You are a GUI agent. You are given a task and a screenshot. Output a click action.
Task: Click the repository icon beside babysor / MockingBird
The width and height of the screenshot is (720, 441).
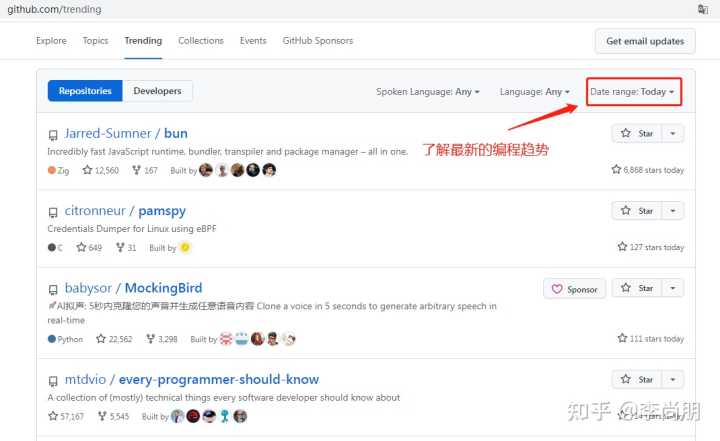(53, 289)
